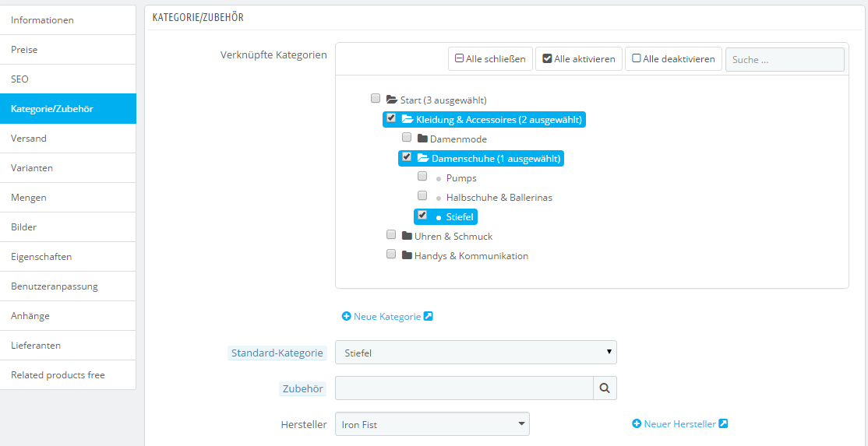Click the Alle deaktivieren button

pyautogui.click(x=673, y=59)
